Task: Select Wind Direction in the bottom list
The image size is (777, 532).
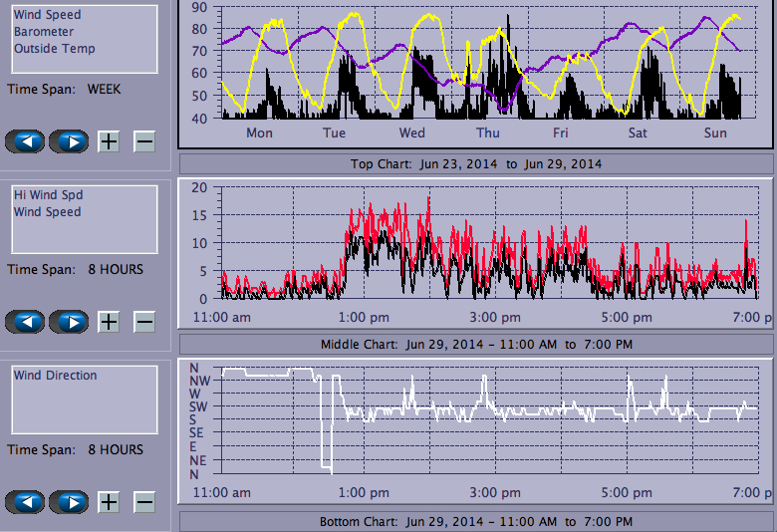Action: coord(56,376)
